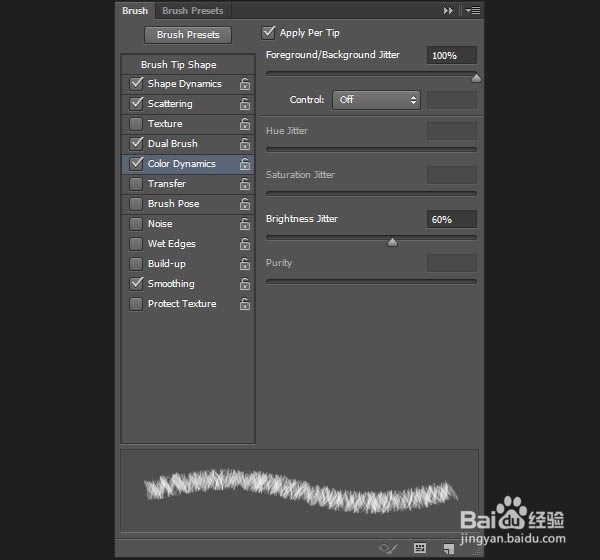The image size is (600, 560).
Task: Adjust Foreground/Background Jitter slider handle
Action: pyautogui.click(x=476, y=78)
